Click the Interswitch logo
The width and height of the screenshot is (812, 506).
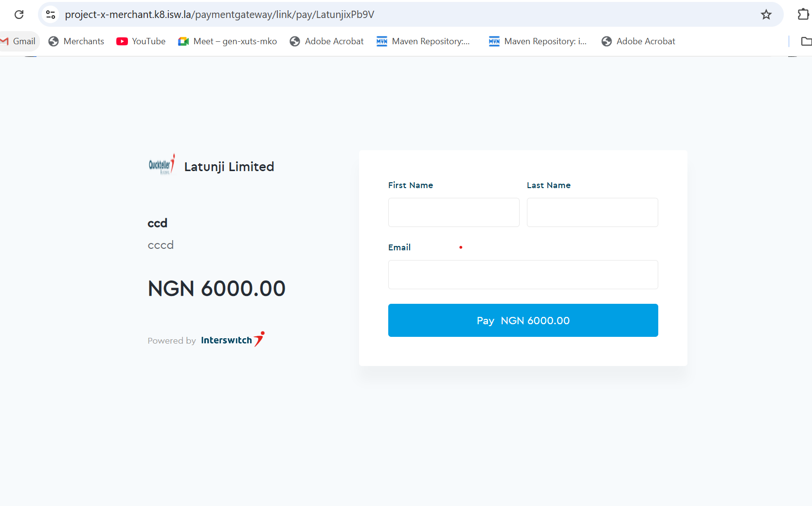pos(232,340)
